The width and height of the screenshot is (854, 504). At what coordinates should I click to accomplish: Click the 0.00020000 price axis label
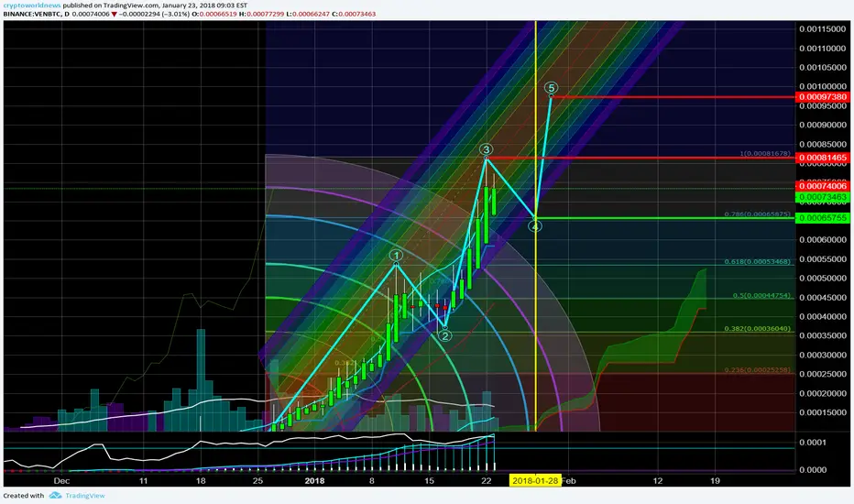823,393
